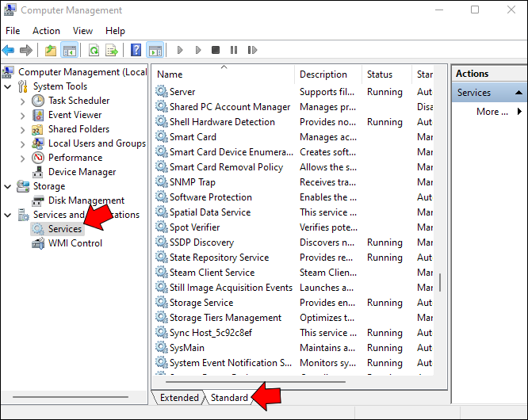Select Still Image Acquisition Events service

pyautogui.click(x=231, y=288)
